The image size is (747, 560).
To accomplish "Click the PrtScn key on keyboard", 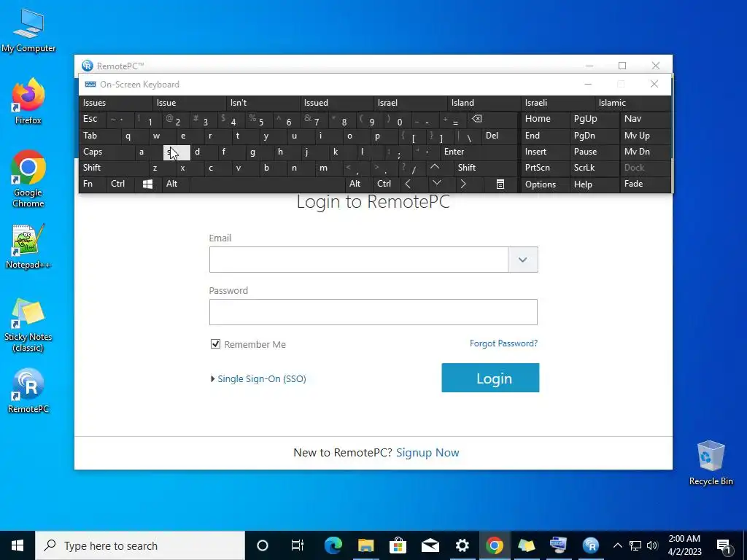I will pos(545,168).
